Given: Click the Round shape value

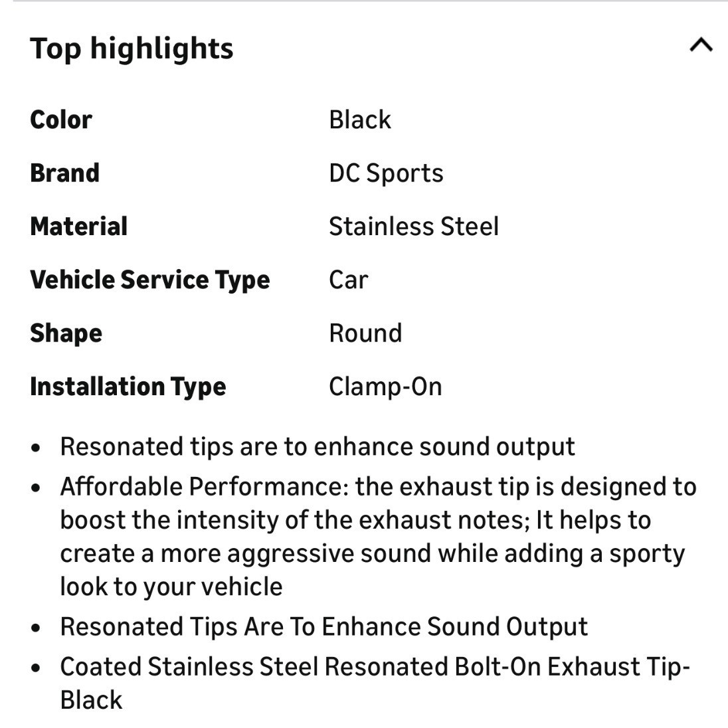Looking at the screenshot, I should [x=365, y=333].
